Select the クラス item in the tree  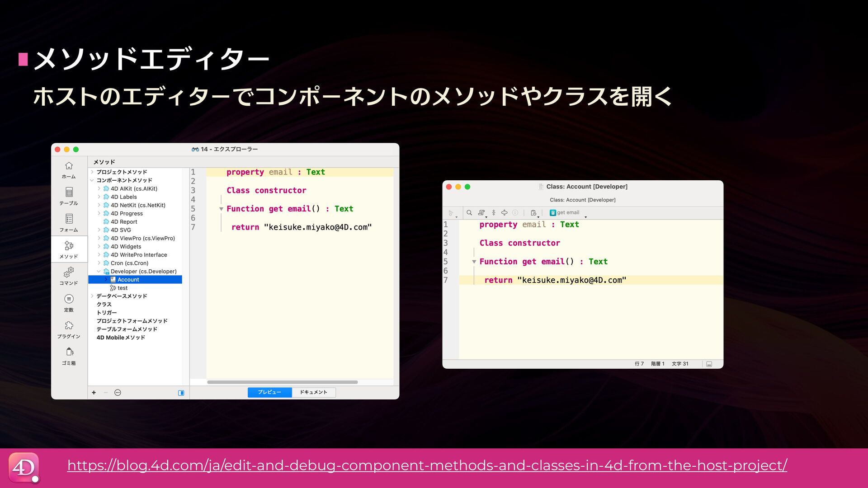point(104,305)
